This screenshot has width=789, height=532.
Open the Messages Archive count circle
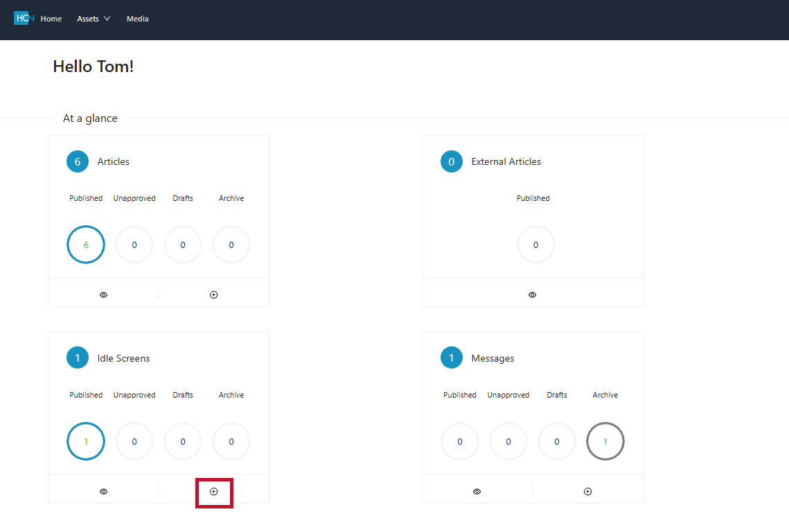(x=605, y=441)
